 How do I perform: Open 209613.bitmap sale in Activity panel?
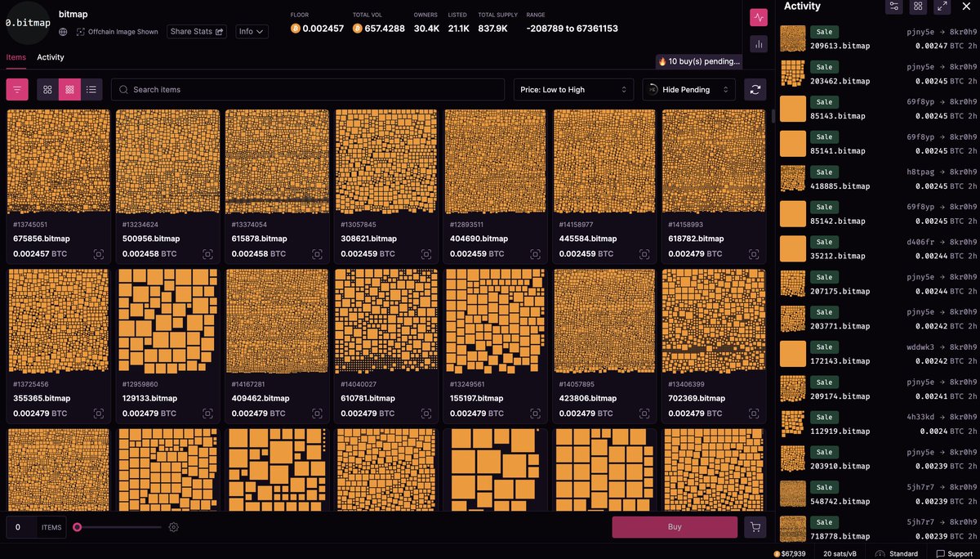coord(878,38)
